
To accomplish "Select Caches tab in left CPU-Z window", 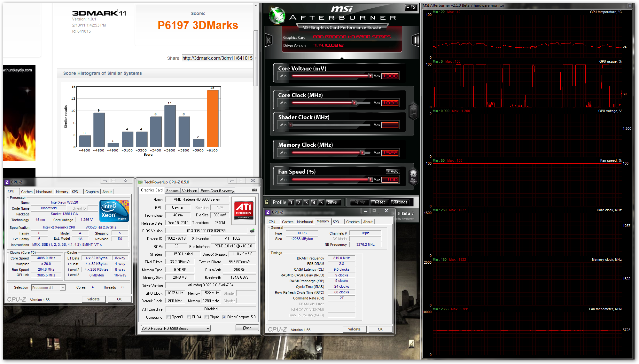I will click(27, 192).
